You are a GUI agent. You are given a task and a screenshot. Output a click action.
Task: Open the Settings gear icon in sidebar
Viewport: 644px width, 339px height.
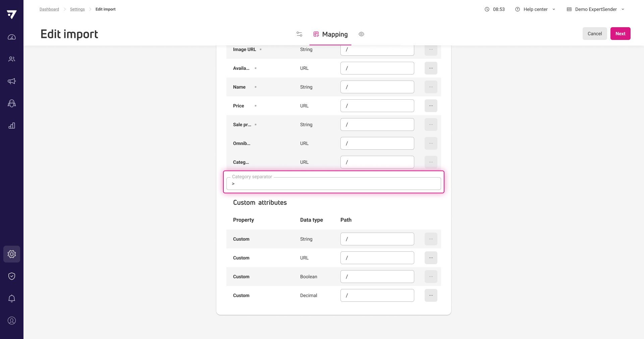coord(12,254)
